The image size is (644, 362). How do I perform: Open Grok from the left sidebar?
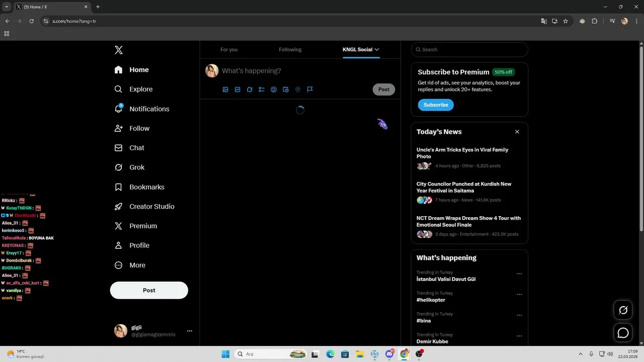click(130, 167)
